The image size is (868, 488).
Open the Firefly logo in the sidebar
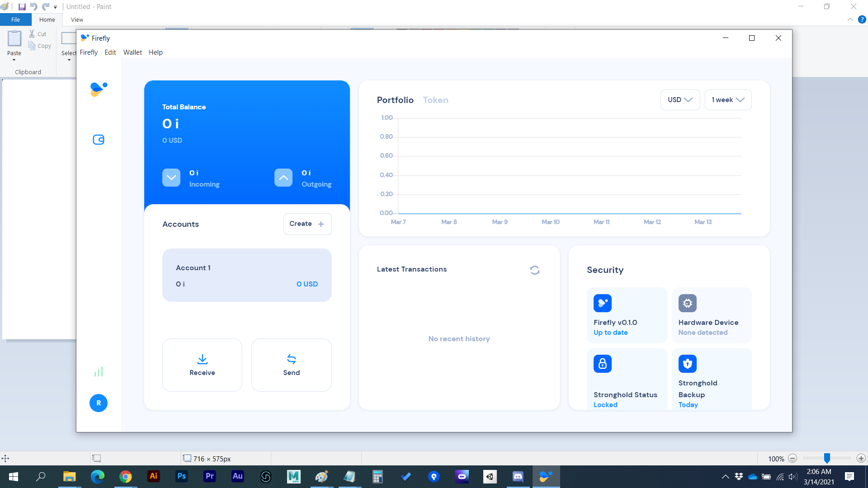click(x=98, y=89)
